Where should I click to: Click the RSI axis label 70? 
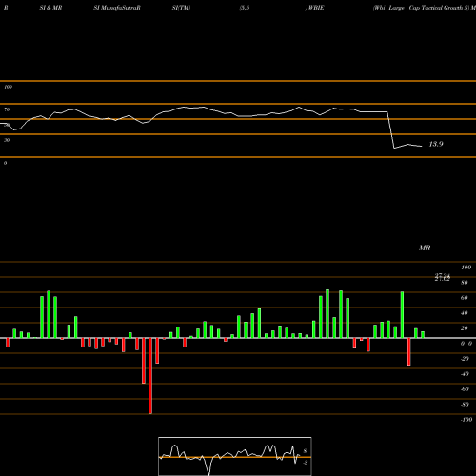pos(7,109)
